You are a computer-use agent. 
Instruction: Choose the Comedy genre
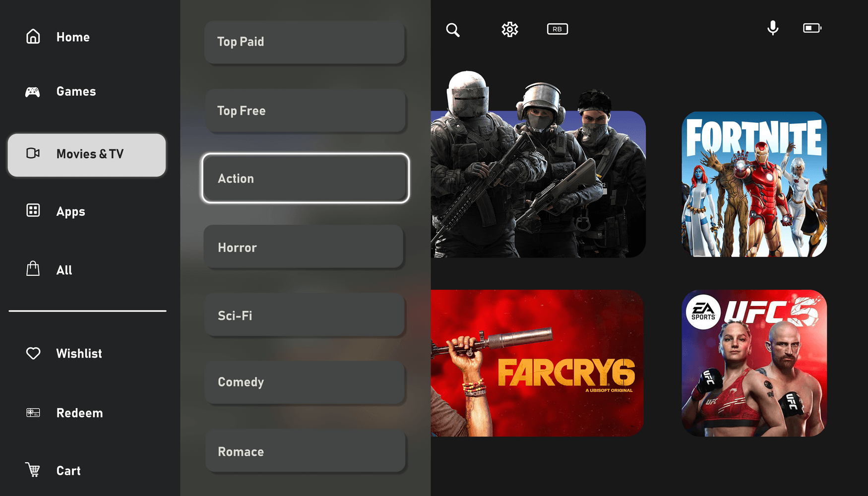click(305, 383)
